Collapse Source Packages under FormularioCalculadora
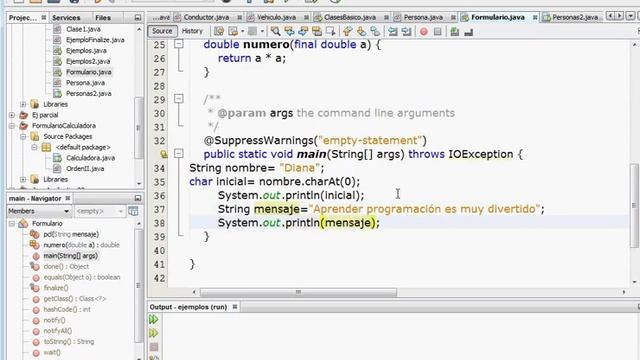The height and width of the screenshot is (360, 640). [x=23, y=136]
